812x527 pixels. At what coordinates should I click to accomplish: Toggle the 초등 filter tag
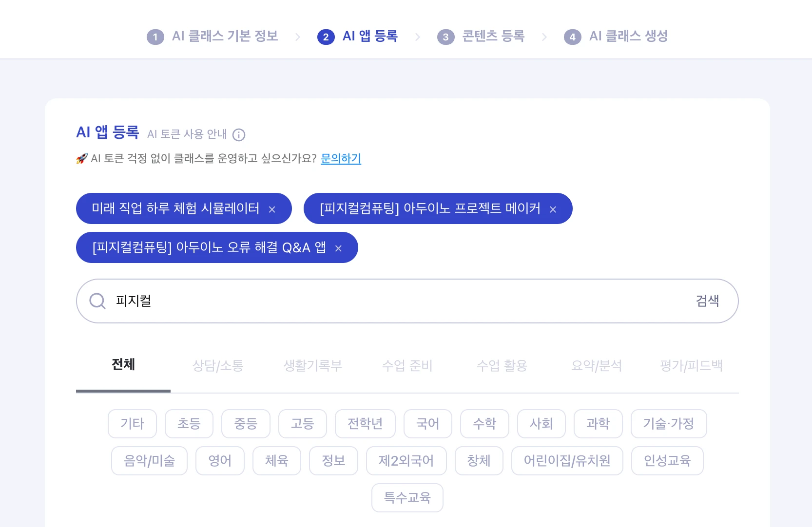click(x=189, y=424)
